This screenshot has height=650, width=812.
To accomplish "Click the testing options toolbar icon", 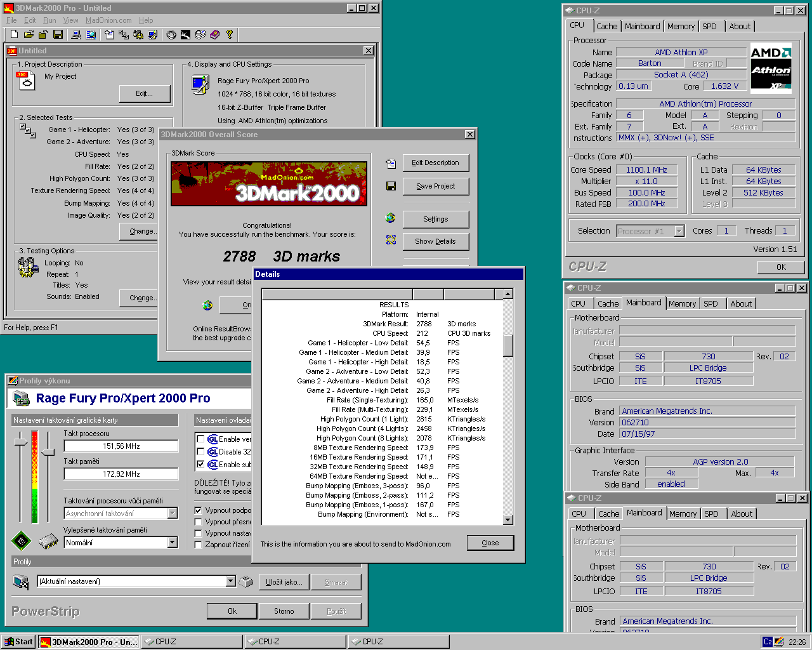I will 138,34.
